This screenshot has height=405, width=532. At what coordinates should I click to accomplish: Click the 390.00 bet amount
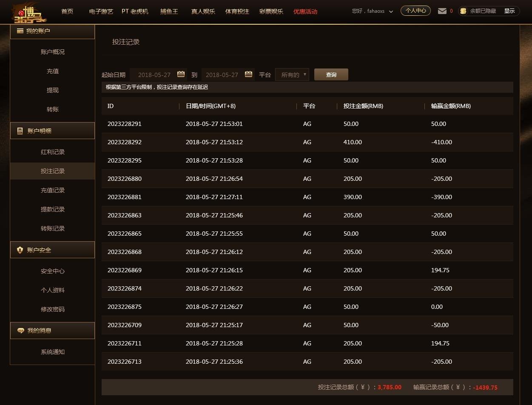pyautogui.click(x=353, y=197)
